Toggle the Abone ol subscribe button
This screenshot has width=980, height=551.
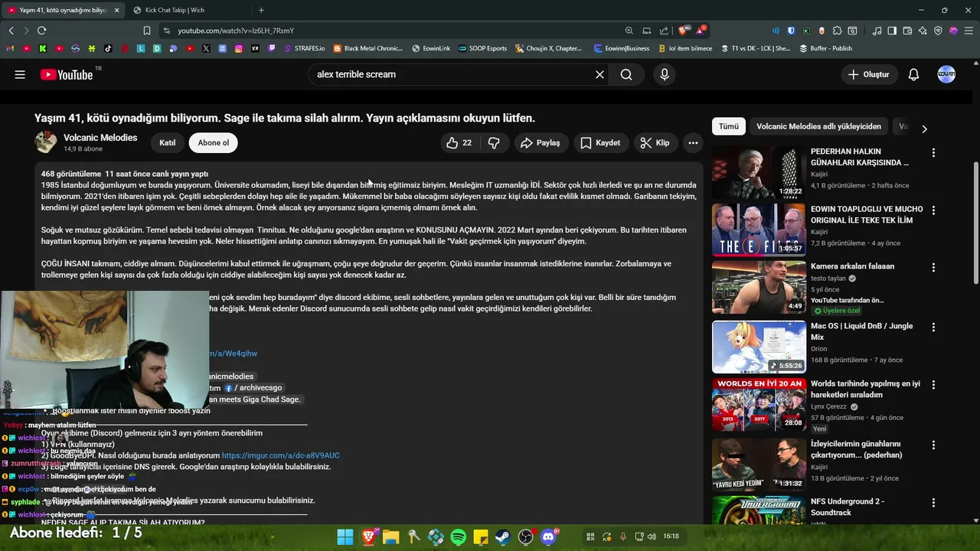(x=213, y=142)
